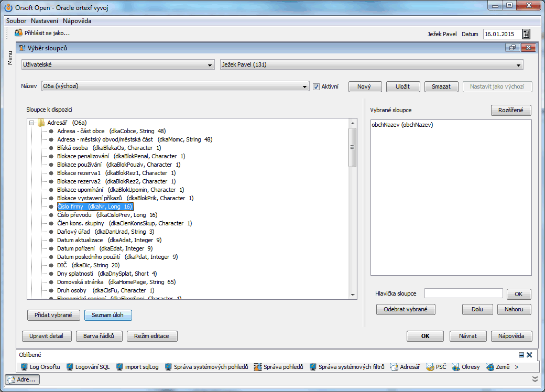Click into the Hlavička sloupce text field

(x=463, y=293)
